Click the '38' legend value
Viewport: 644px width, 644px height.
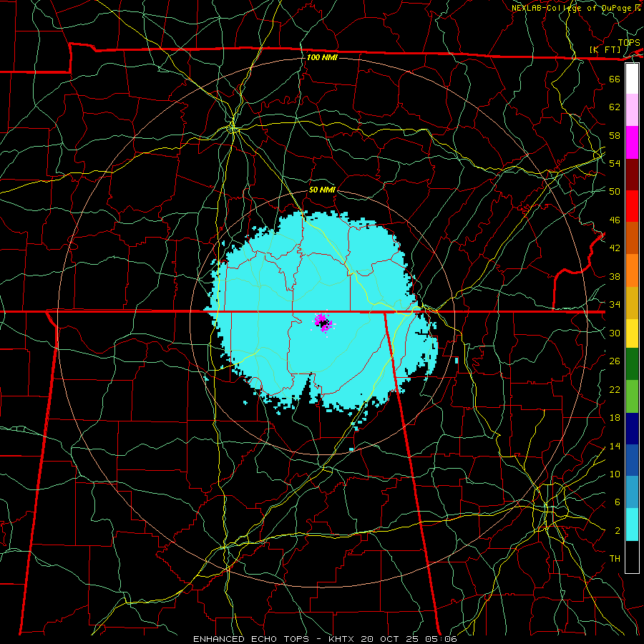click(x=615, y=276)
